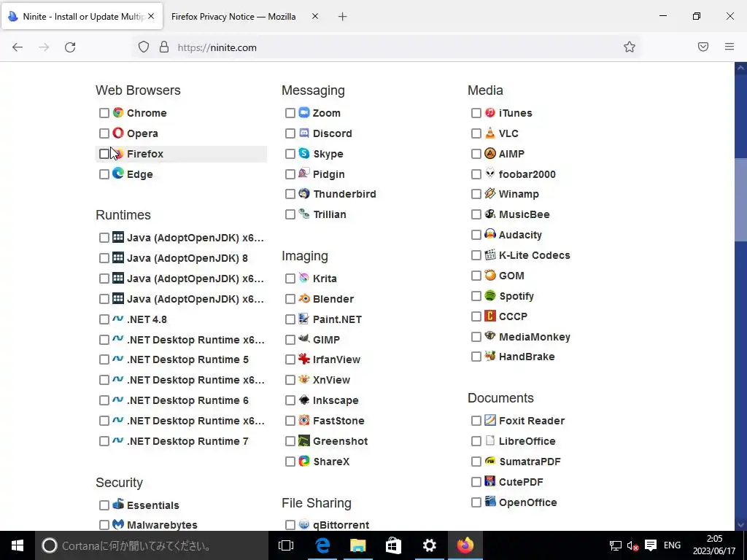Click the ninite.com address bar

(386, 47)
